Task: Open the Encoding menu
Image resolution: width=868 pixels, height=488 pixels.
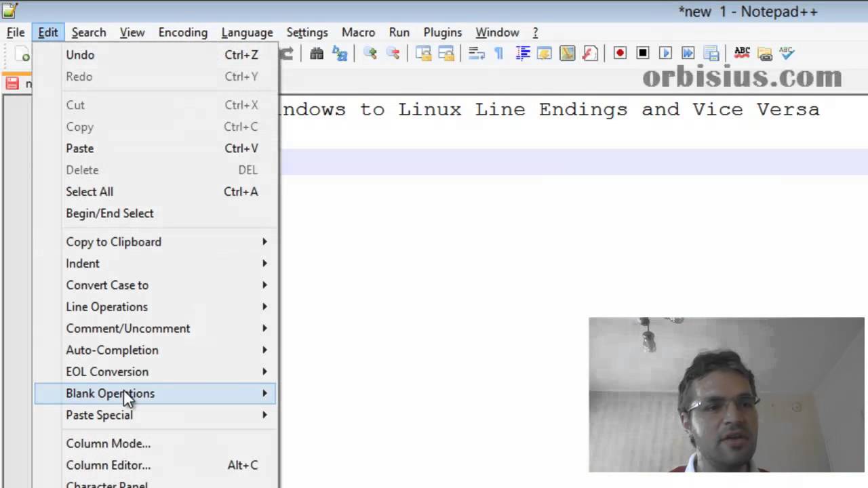Action: pyautogui.click(x=183, y=33)
